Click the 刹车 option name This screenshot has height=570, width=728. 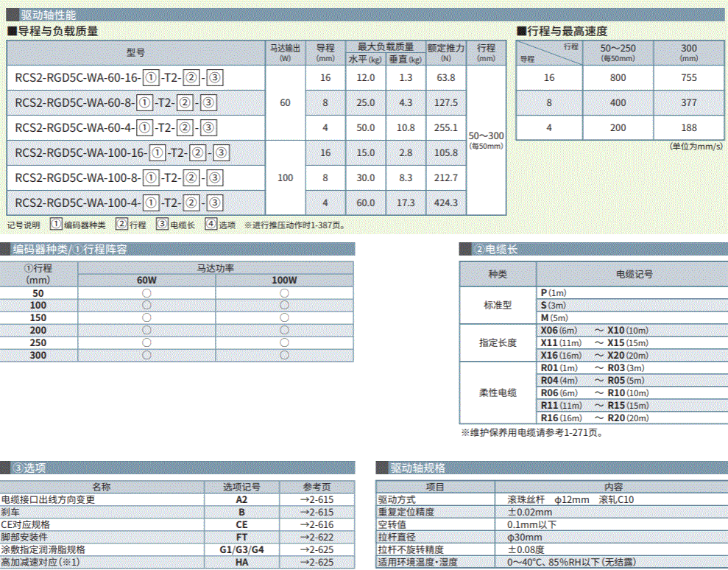pos(10,513)
